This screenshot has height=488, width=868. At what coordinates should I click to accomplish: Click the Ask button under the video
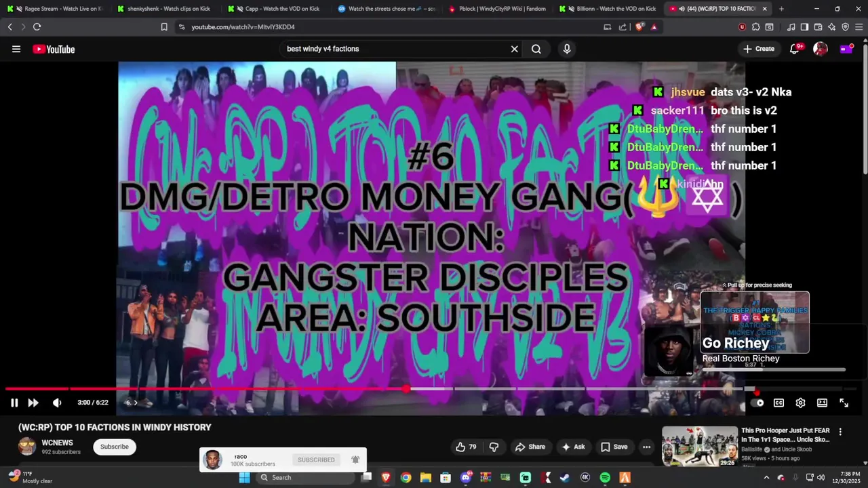[x=573, y=447]
